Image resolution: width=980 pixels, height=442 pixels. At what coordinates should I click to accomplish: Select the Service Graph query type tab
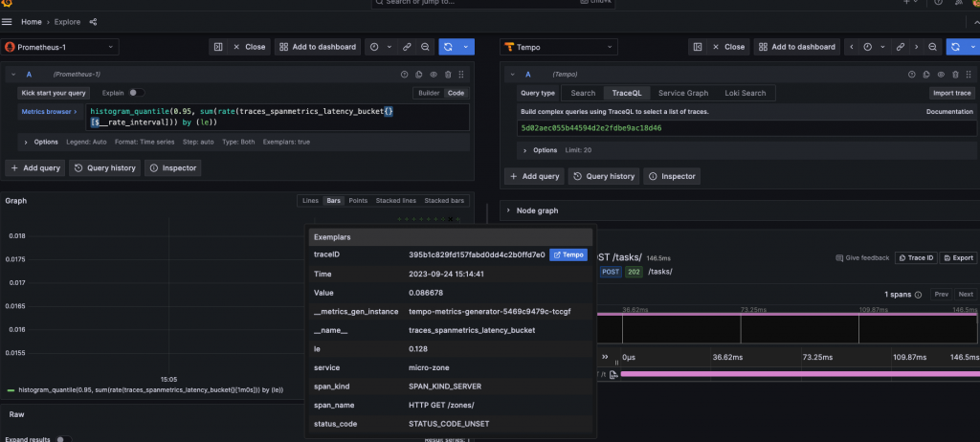pyautogui.click(x=683, y=93)
